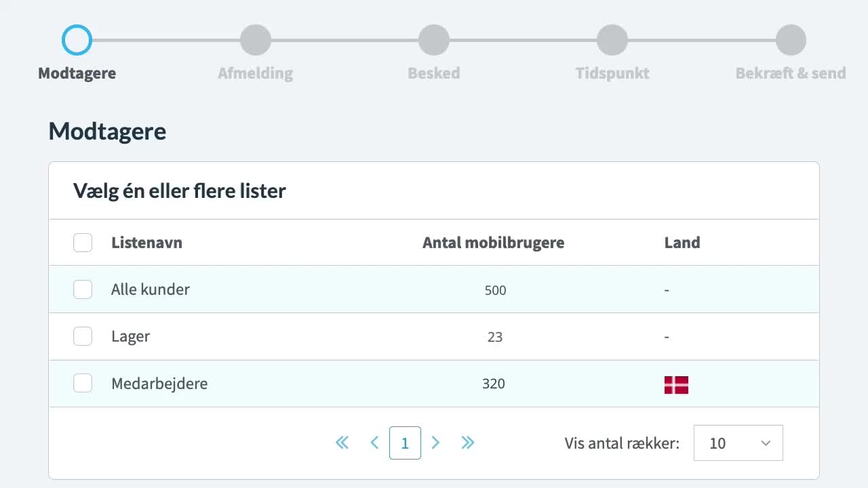Click the previous page arrow icon
Viewport: 868px width, 488px height.
coord(374,443)
